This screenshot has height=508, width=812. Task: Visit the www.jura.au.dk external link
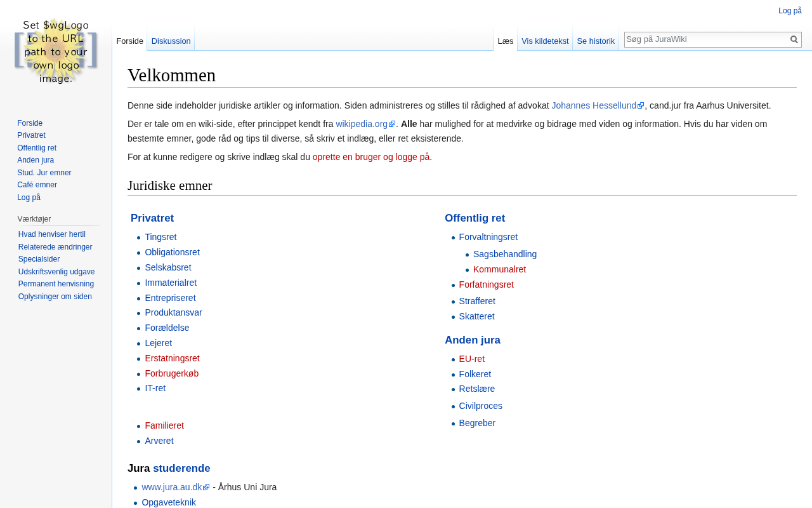click(x=176, y=487)
